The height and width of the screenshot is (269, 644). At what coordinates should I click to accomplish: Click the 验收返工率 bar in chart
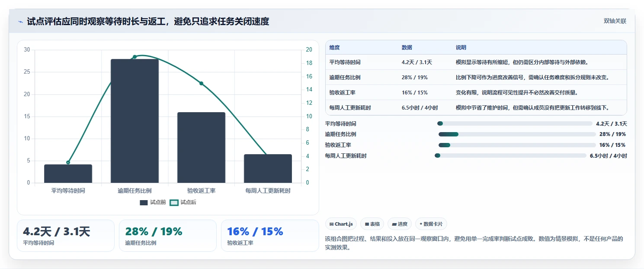point(201,147)
